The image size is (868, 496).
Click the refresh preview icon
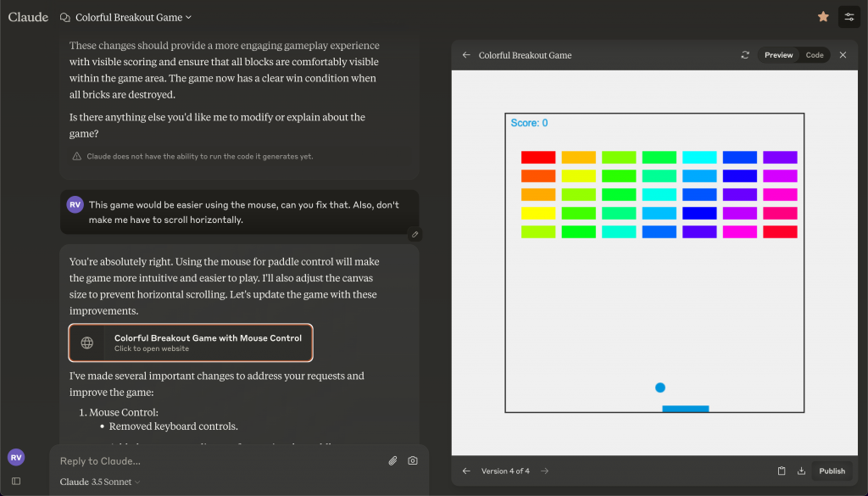coord(745,55)
